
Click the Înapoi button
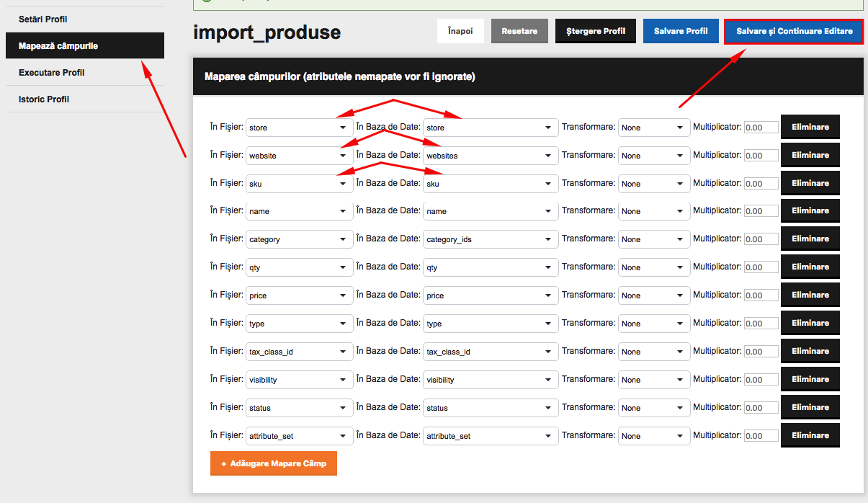point(460,31)
